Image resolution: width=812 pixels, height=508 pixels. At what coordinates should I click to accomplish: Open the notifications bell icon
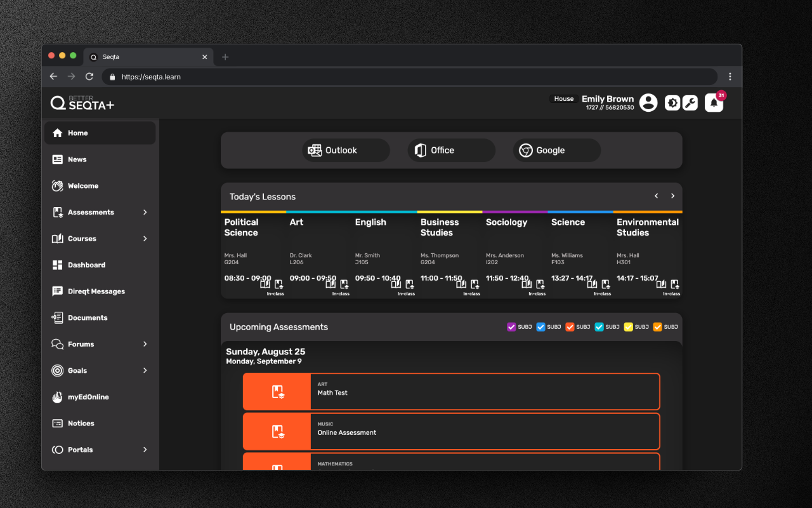pos(714,103)
